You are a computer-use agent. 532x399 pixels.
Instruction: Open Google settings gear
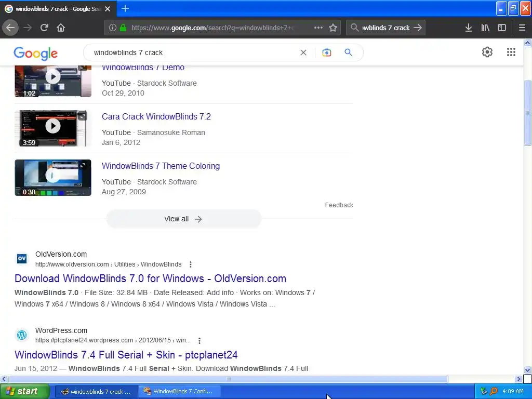487,52
